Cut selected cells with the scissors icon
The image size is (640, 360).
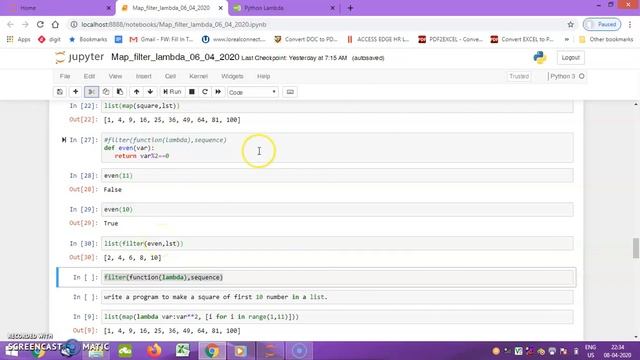pyautogui.click(x=91, y=92)
